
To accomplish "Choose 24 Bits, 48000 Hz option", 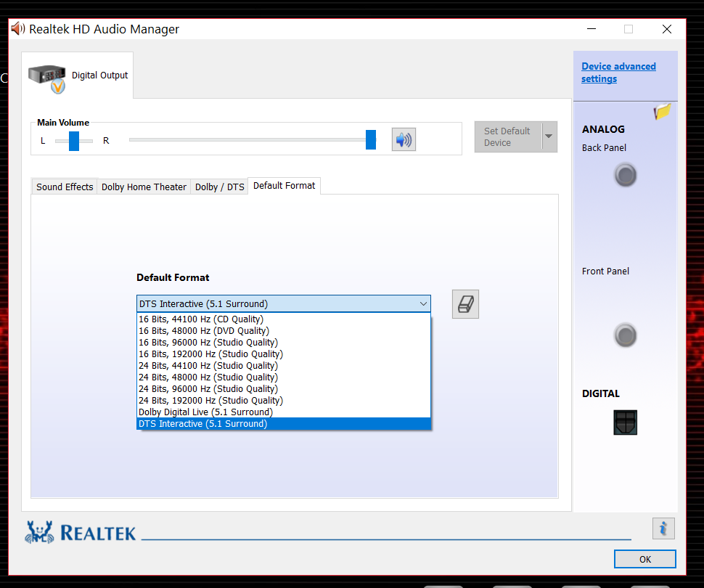I will click(x=283, y=377).
